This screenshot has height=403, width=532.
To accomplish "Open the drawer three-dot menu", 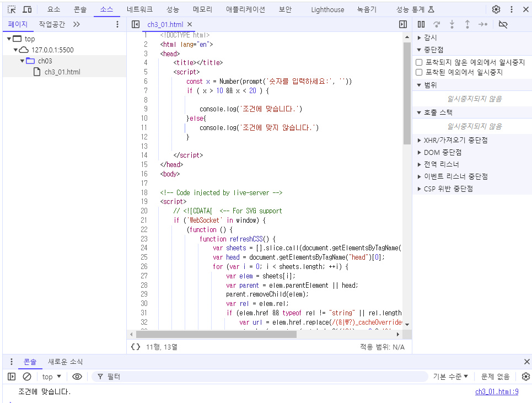I will pos(12,362).
